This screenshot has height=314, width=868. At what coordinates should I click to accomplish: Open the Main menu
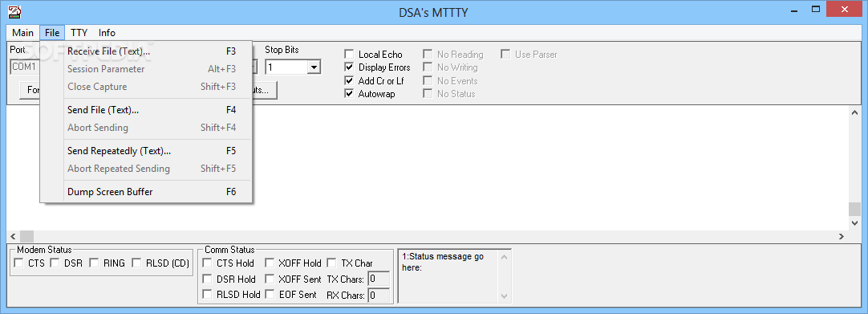pyautogui.click(x=22, y=33)
